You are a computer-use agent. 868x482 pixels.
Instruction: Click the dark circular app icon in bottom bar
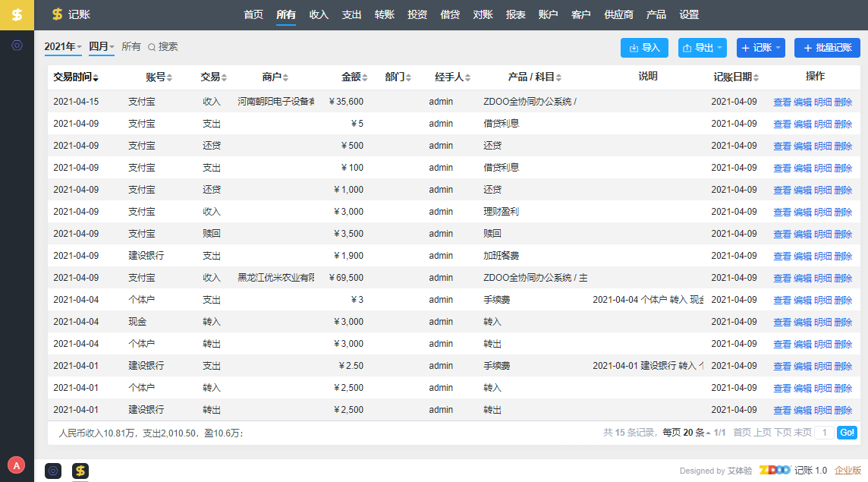click(53, 471)
